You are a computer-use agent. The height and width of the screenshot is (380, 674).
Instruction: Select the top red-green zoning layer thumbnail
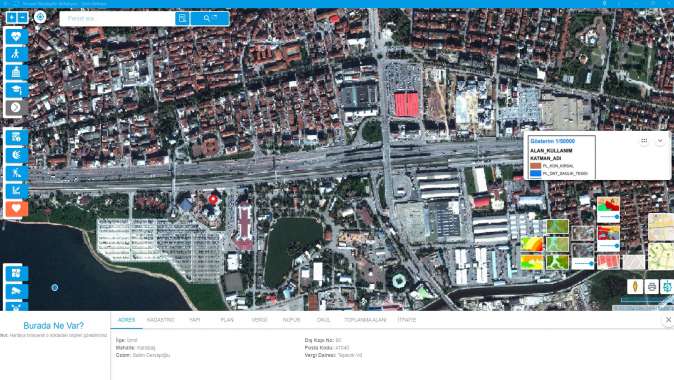point(608,204)
